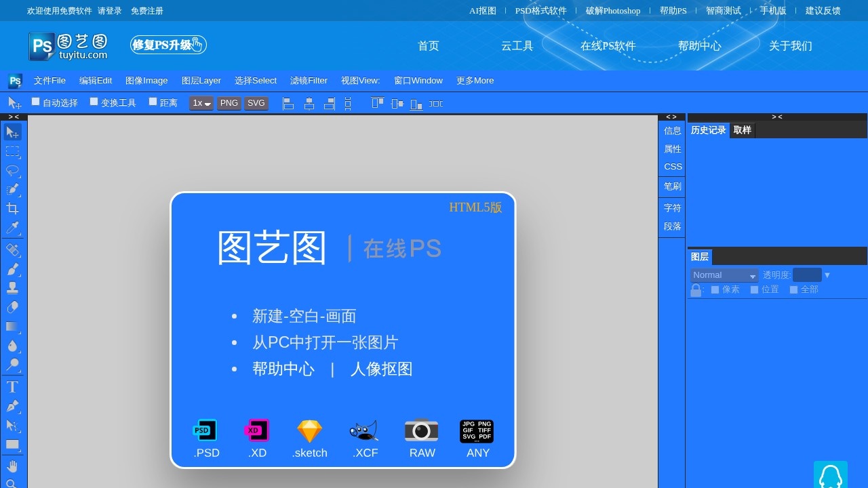Select the Healing Brush bandage tool
868x488 pixels.
[13, 250]
